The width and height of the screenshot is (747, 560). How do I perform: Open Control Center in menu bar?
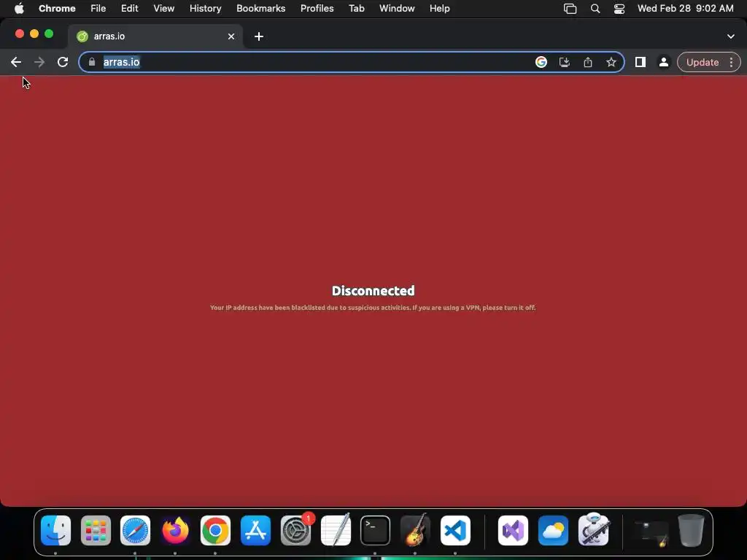click(x=619, y=9)
